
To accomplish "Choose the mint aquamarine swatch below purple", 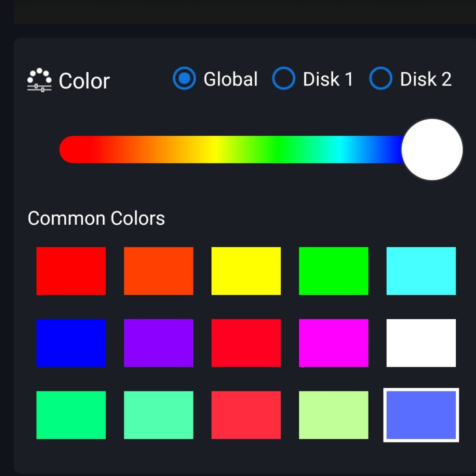I will click(x=159, y=415).
